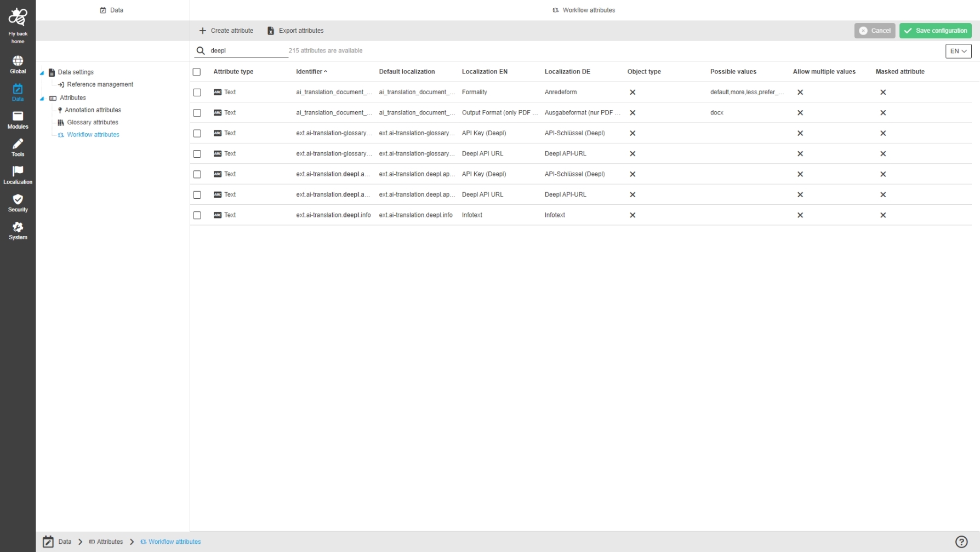Open the EN language dropdown
The height and width of the screenshot is (552, 980).
pos(958,51)
